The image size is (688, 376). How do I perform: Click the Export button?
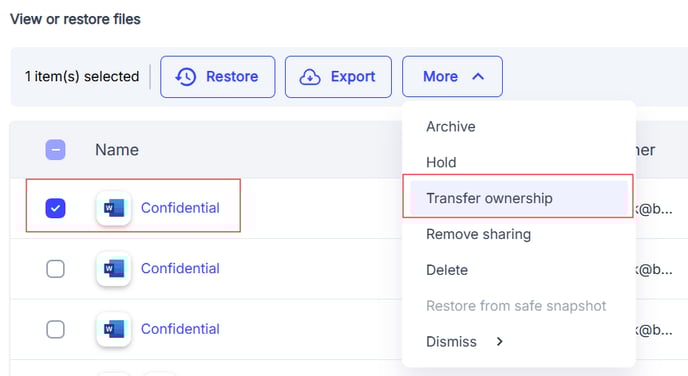tap(338, 77)
